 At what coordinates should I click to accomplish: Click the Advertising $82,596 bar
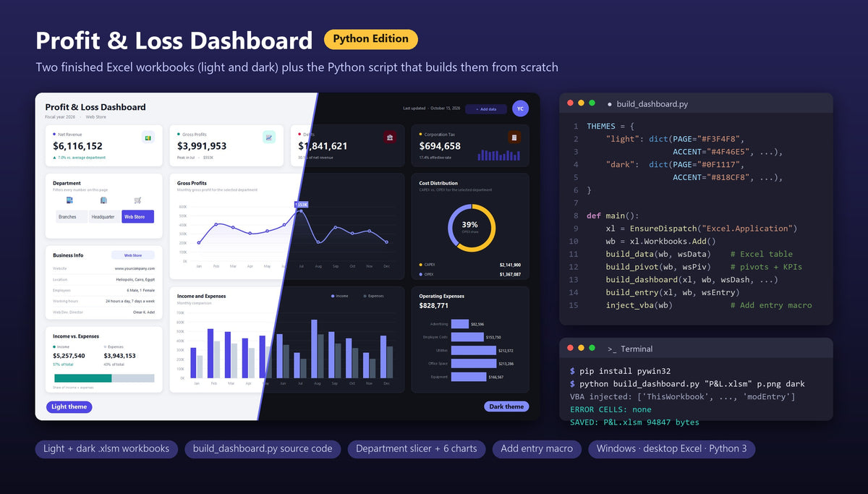pyautogui.click(x=459, y=324)
